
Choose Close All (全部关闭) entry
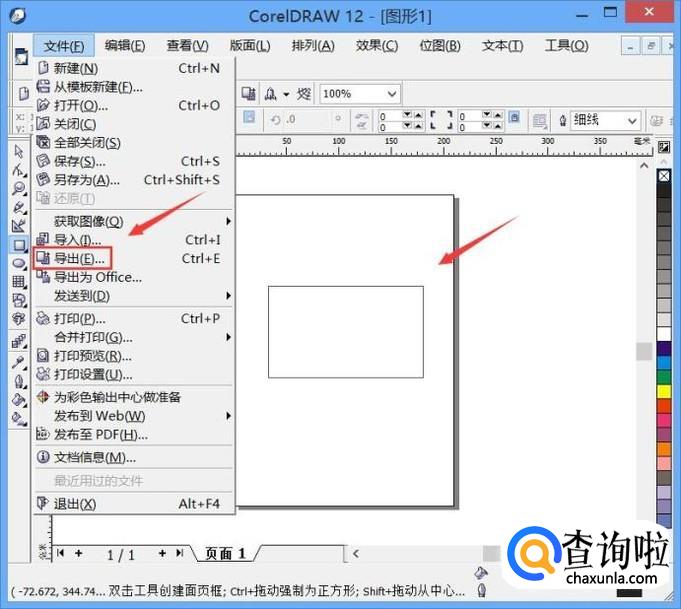pyautogui.click(x=135, y=142)
